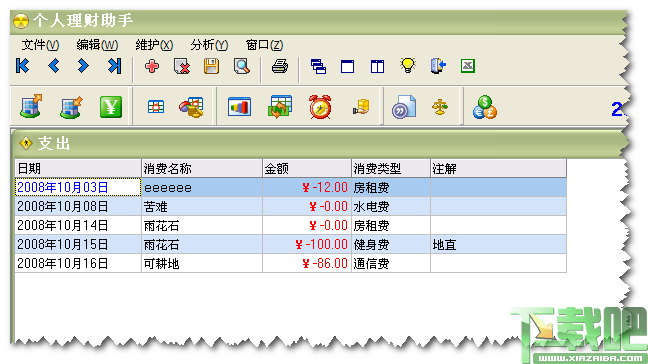Click the 金额 column header
The height and width of the screenshot is (364, 648).
[307, 168]
